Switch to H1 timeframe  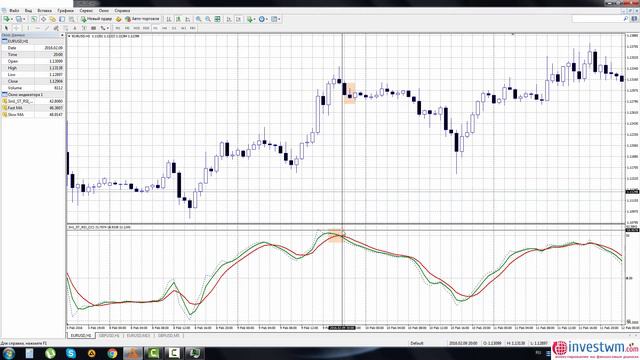point(156,28)
